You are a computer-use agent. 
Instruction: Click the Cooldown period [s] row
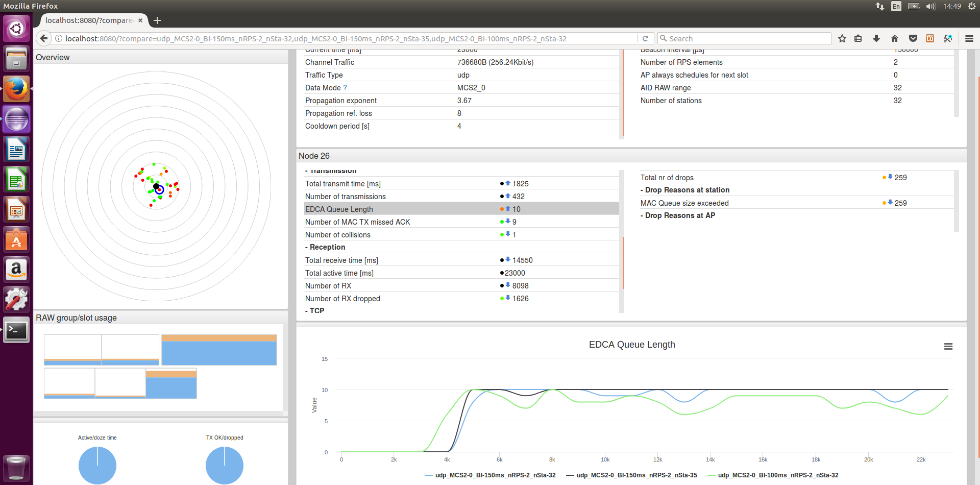[461, 126]
